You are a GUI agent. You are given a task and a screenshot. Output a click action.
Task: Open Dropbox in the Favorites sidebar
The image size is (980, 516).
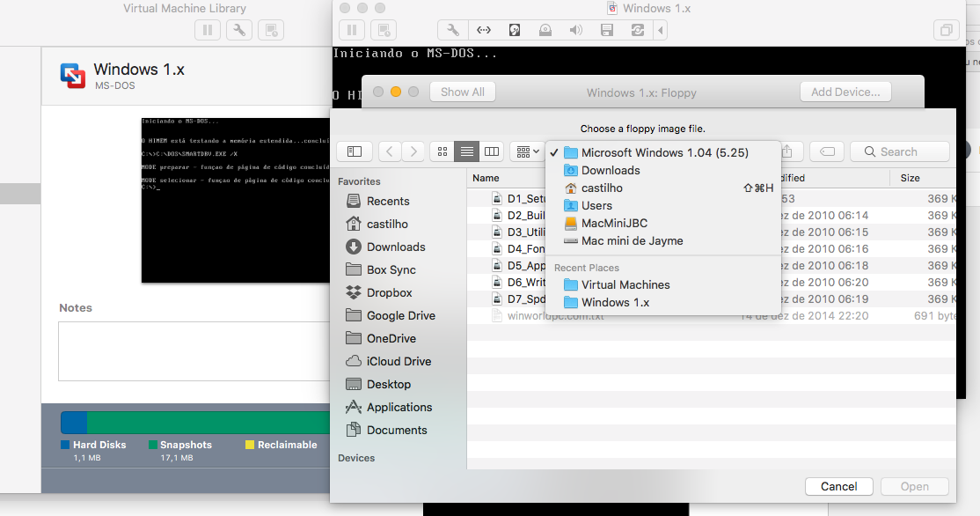click(x=389, y=292)
